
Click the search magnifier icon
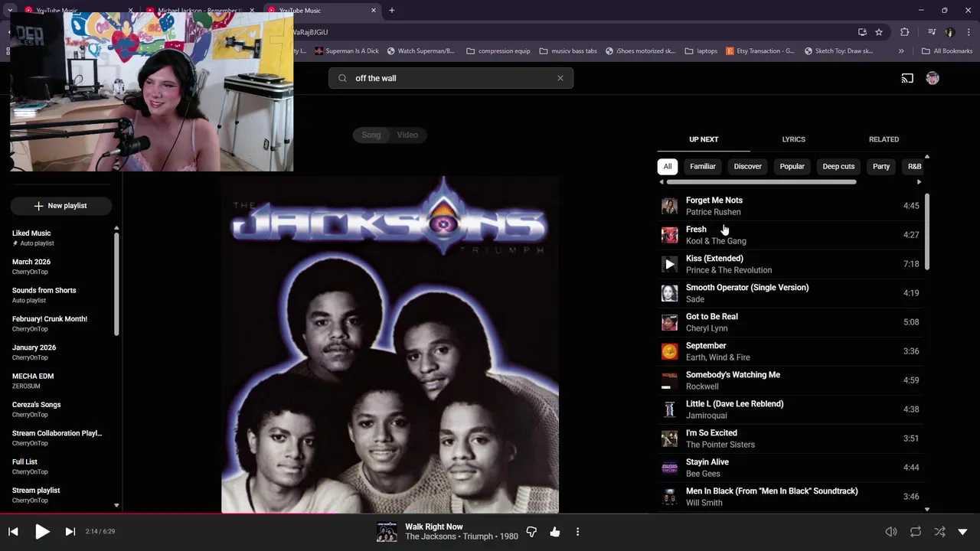pos(342,78)
